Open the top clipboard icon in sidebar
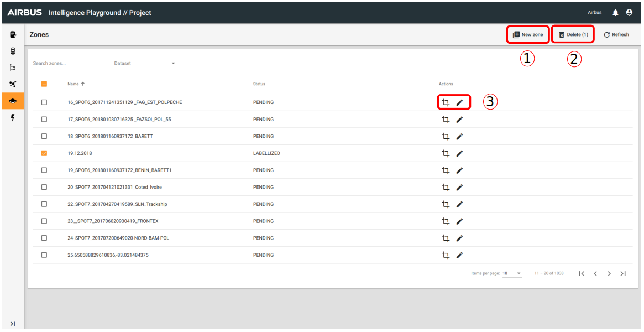 [x=13, y=34]
